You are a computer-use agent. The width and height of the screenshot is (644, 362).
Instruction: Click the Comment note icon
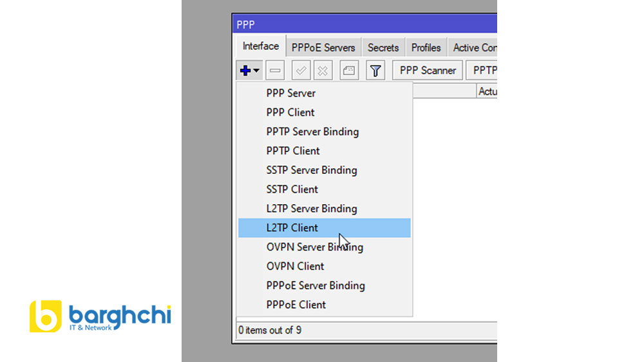tap(350, 70)
